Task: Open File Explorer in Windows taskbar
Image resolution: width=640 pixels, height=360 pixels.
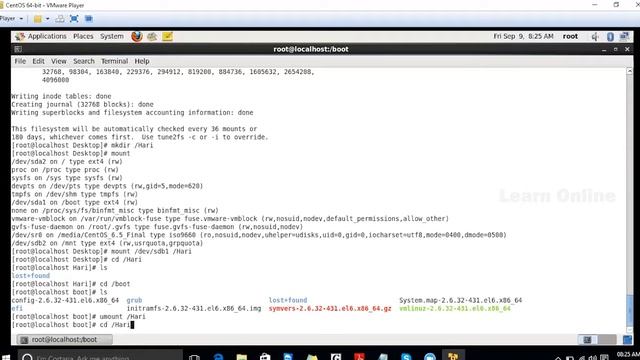Action: point(242,357)
